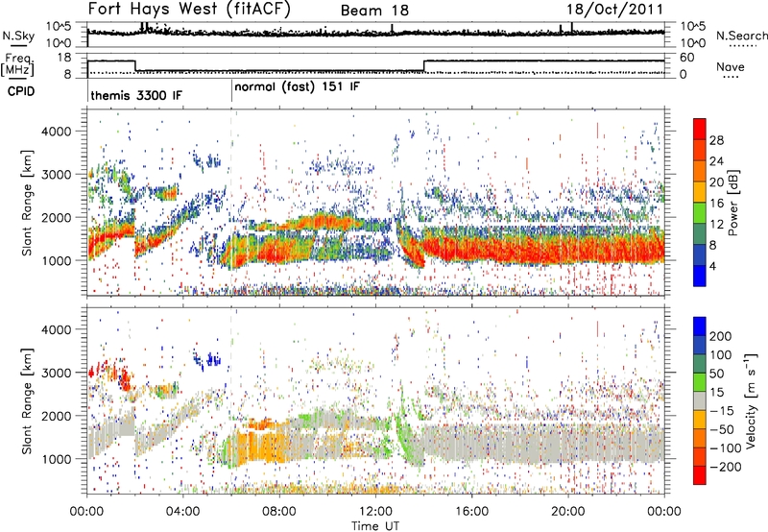Click the frequency axis value '18'
Viewport: 768px width, 532px height.
(64, 58)
